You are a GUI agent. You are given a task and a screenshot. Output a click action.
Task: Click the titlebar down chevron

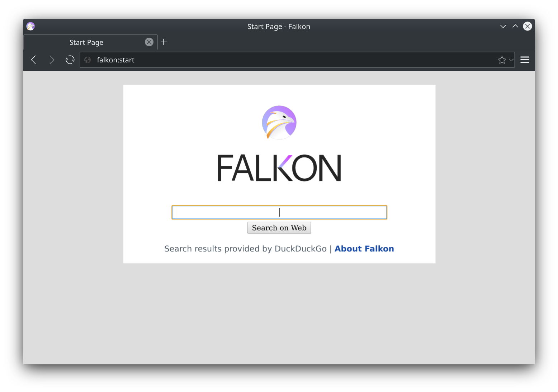[502, 26]
